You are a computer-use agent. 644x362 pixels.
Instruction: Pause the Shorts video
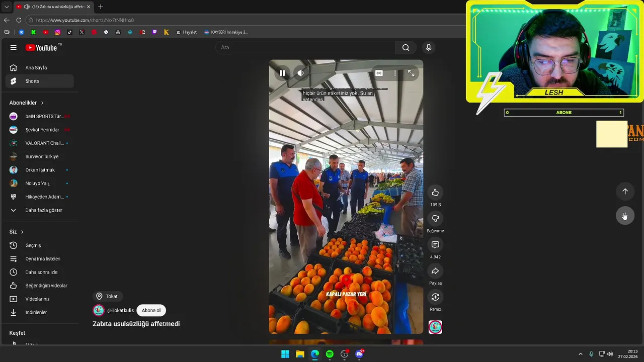(x=282, y=73)
